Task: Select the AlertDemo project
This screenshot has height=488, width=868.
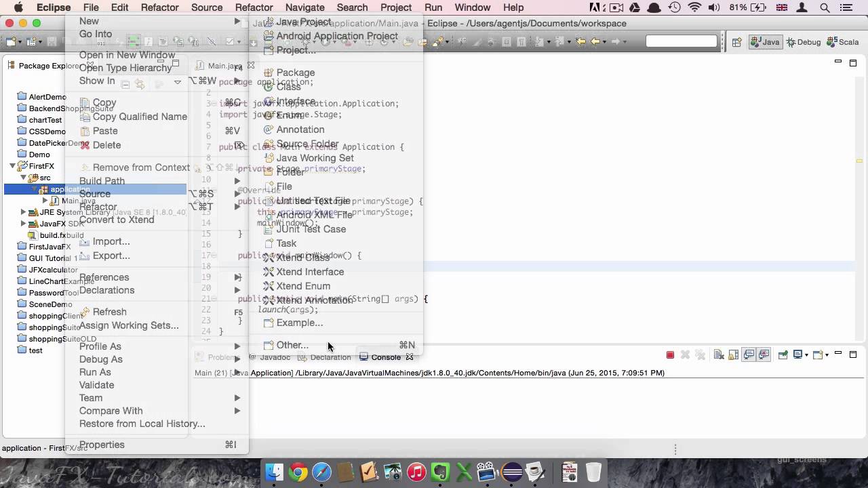Action: [x=41, y=97]
